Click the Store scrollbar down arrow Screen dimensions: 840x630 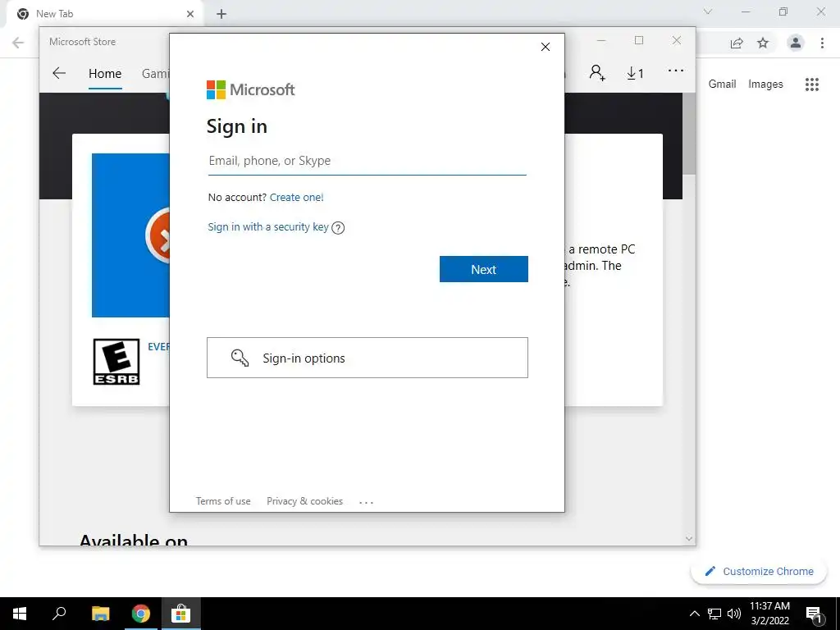click(689, 538)
